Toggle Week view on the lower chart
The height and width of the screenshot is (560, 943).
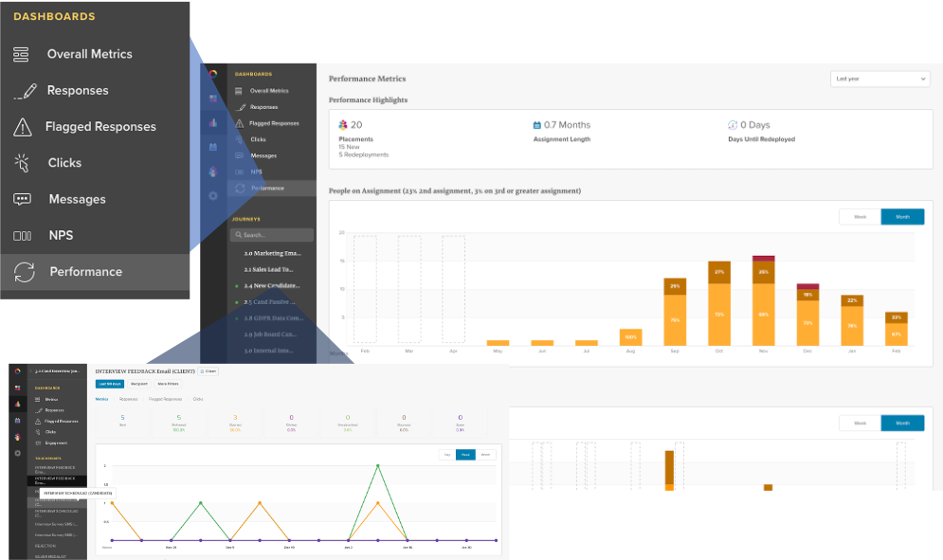(860, 424)
